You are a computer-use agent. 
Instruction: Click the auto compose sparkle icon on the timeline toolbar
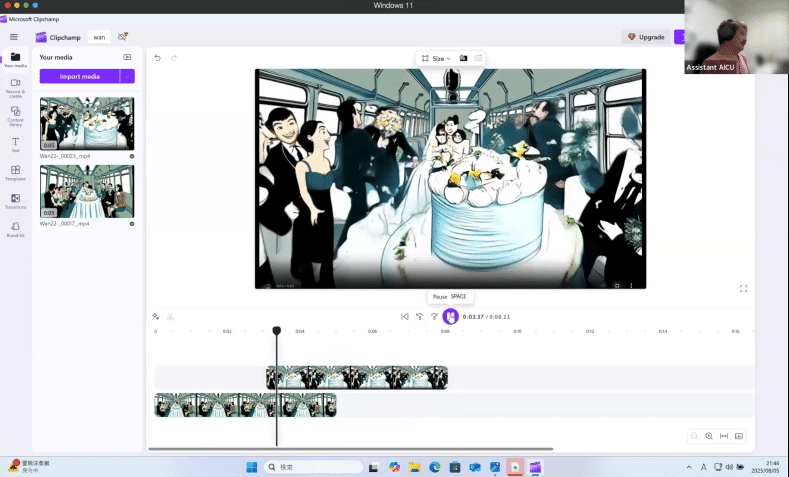(155, 316)
